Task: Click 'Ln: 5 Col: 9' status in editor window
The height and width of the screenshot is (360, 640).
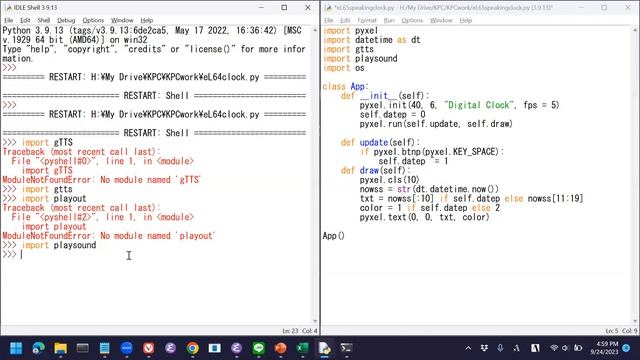Action: click(x=621, y=331)
